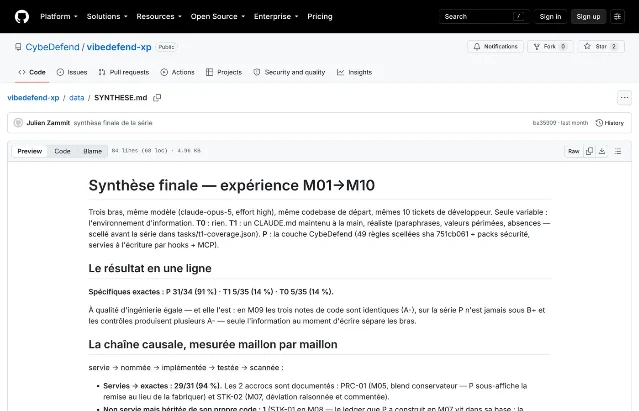Viewport: 639px width, 411px height.
Task: Click the Synthèse finale heading
Action: click(231, 185)
